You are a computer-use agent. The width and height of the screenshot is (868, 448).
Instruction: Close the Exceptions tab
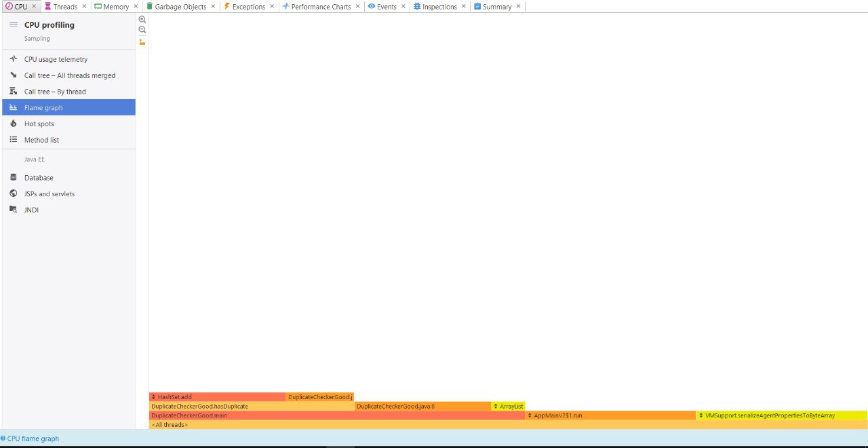click(x=272, y=6)
